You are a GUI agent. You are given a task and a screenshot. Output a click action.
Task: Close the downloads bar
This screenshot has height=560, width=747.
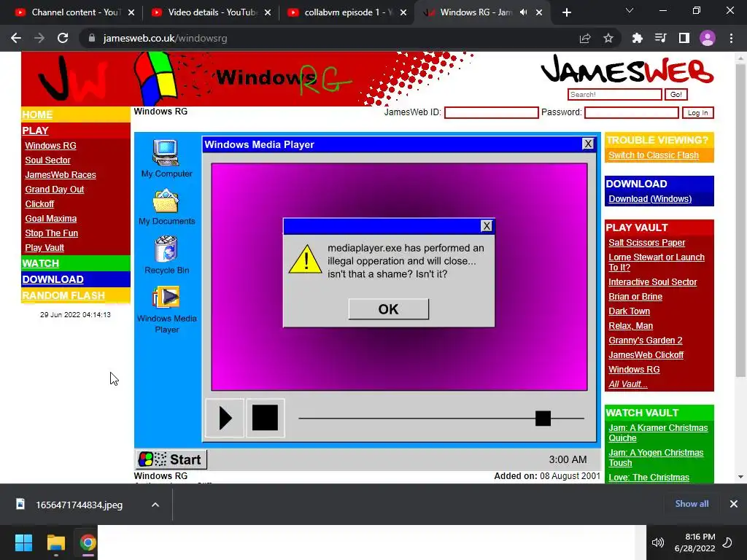[734, 504]
